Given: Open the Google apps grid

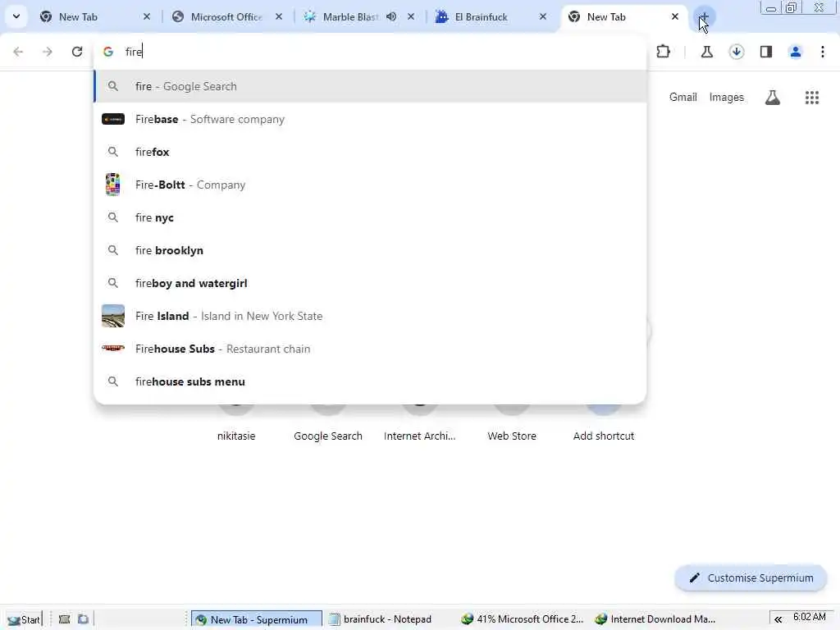Looking at the screenshot, I should coord(812,98).
